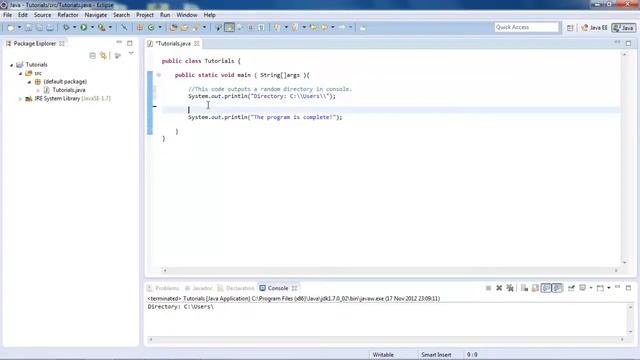Select JRE System Library entry

(72, 98)
